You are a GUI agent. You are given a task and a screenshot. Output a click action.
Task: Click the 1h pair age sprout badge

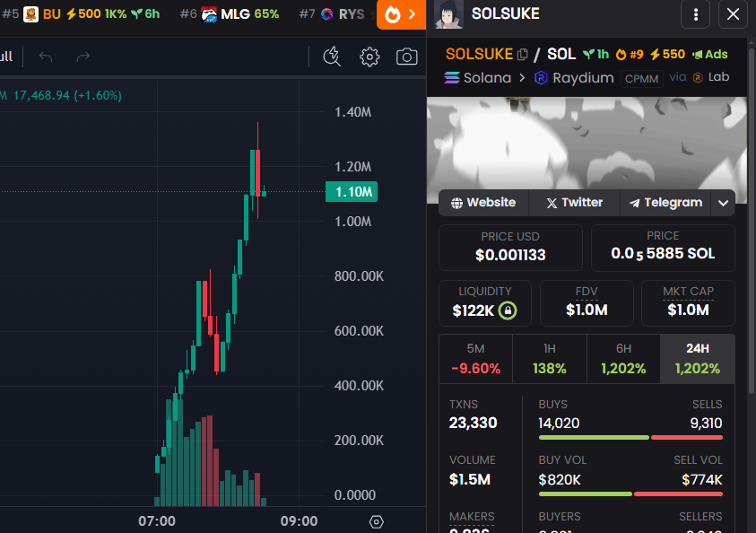tap(596, 55)
